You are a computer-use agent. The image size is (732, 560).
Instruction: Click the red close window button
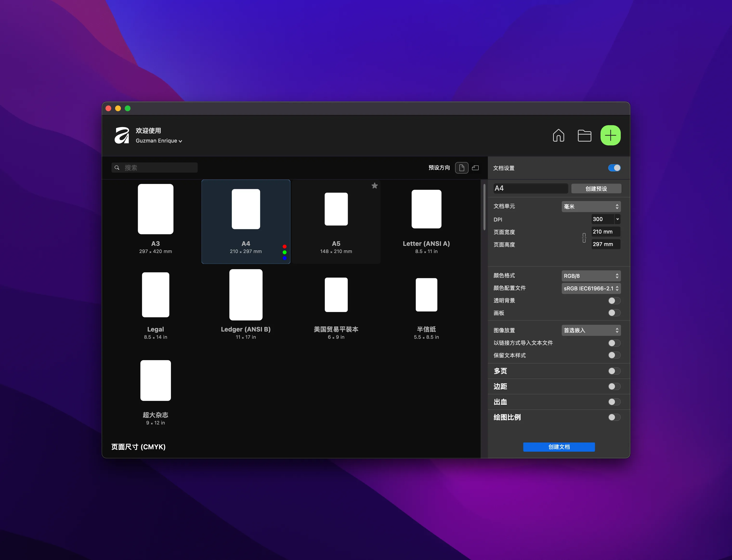click(x=108, y=108)
